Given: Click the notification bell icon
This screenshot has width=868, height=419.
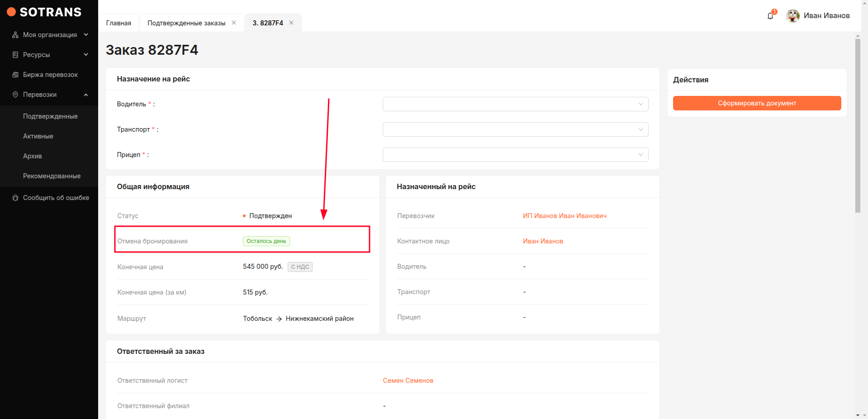Looking at the screenshot, I should pos(770,16).
